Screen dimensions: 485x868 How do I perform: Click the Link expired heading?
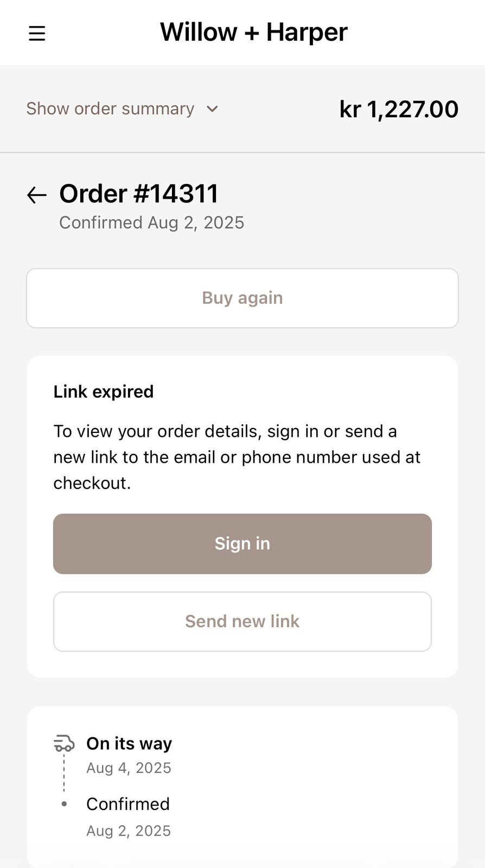click(x=104, y=391)
